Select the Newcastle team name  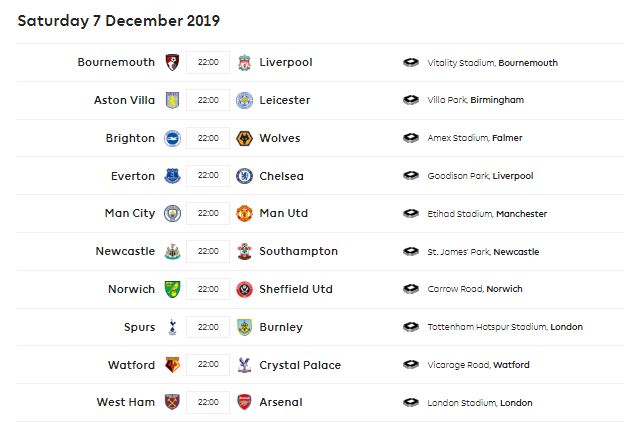[125, 251]
